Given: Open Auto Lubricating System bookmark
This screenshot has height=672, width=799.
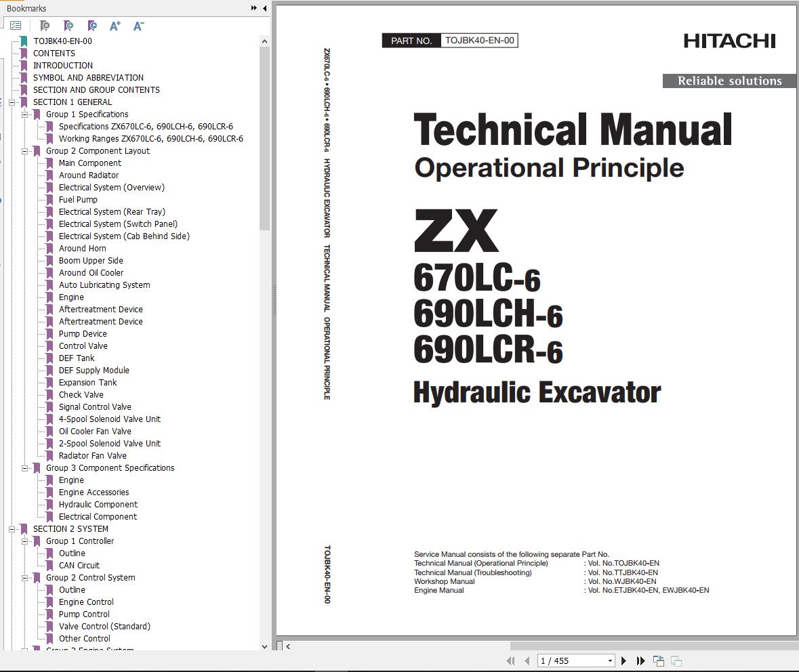Looking at the screenshot, I should [x=104, y=285].
